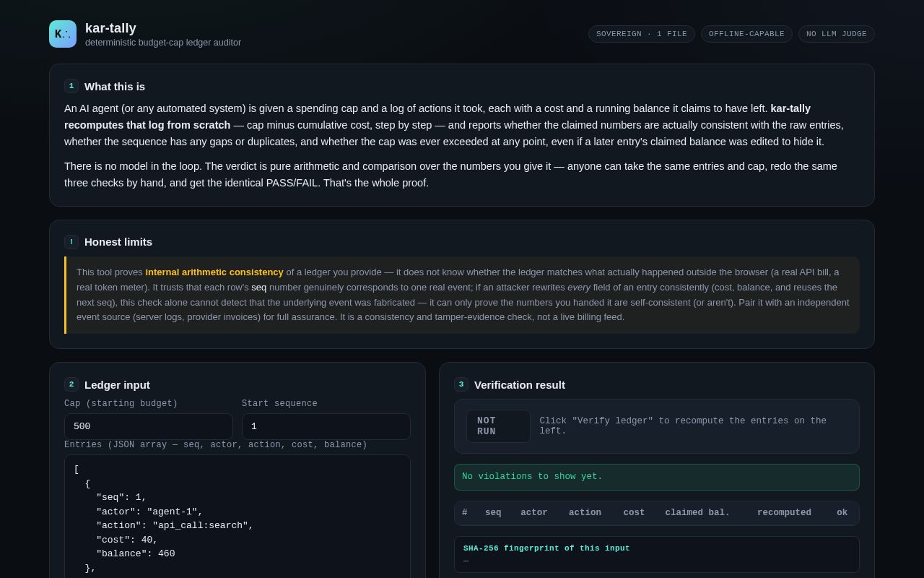Click the OFFLINE-CAPABLE pill
This screenshot has height=578, width=924.
click(746, 34)
